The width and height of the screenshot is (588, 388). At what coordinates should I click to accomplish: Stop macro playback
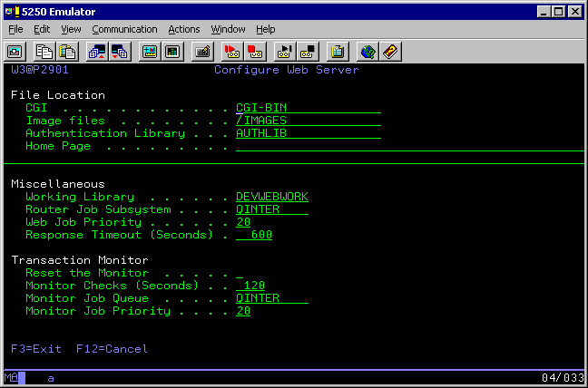coord(308,52)
